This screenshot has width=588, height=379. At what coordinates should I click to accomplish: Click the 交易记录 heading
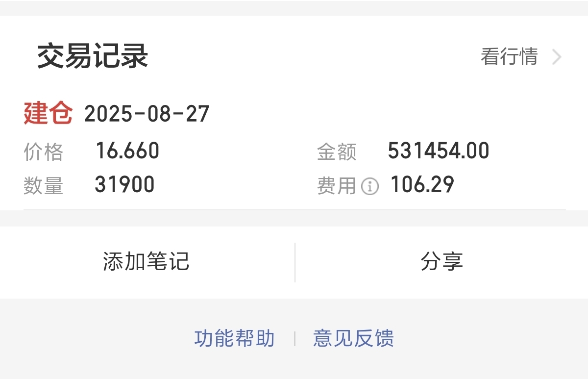(x=93, y=56)
